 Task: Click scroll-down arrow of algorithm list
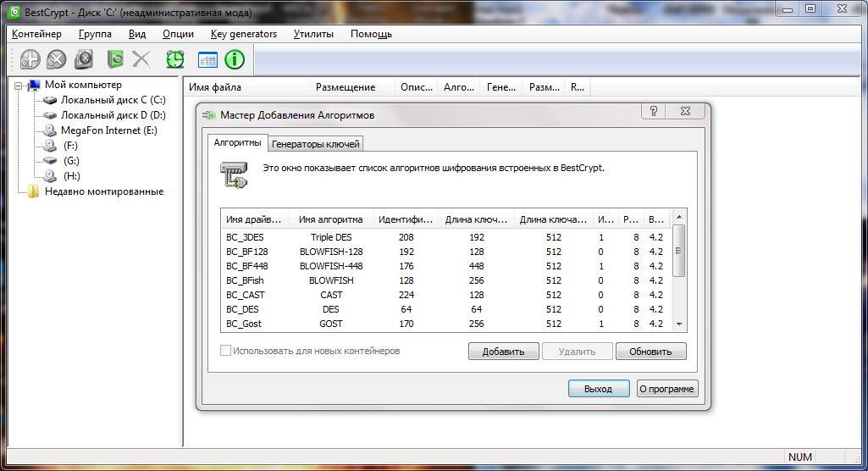pos(679,324)
